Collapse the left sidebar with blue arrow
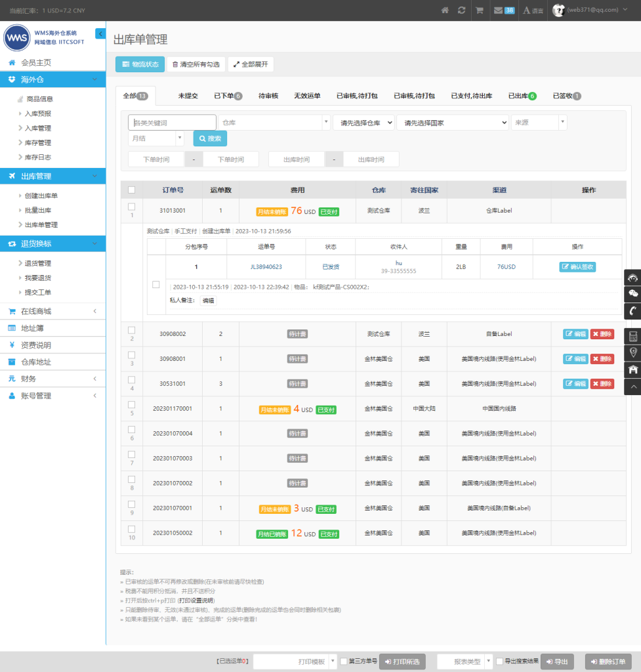641x672 pixels. (100, 33)
